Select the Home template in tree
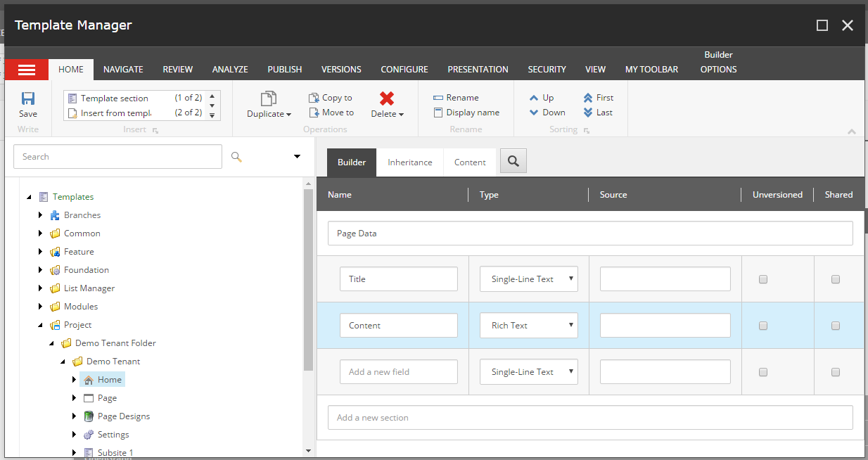The width and height of the screenshot is (868, 460). [x=103, y=380]
